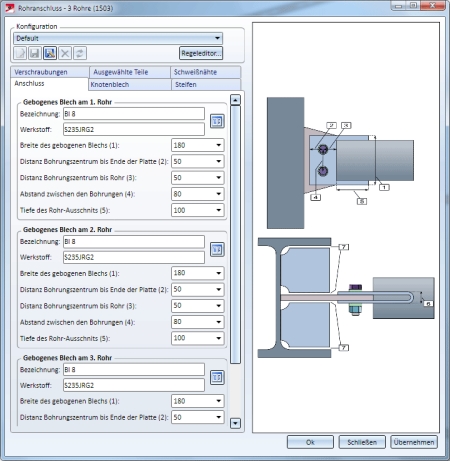Click the Ok button

310,442
